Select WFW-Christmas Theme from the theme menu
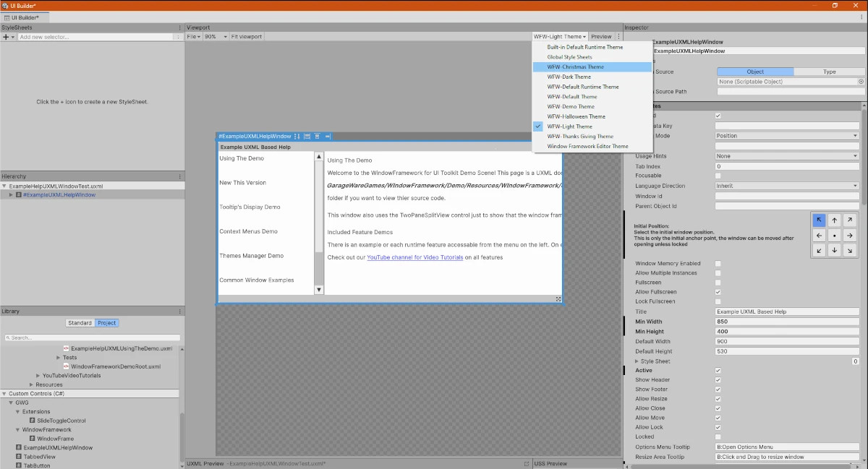The width and height of the screenshot is (868, 469). pyautogui.click(x=575, y=66)
